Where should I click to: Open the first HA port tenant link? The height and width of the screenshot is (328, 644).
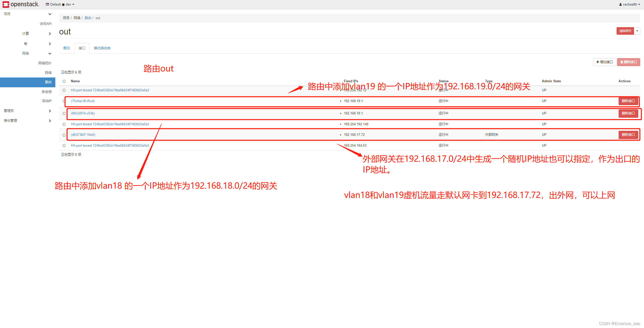(x=110, y=90)
